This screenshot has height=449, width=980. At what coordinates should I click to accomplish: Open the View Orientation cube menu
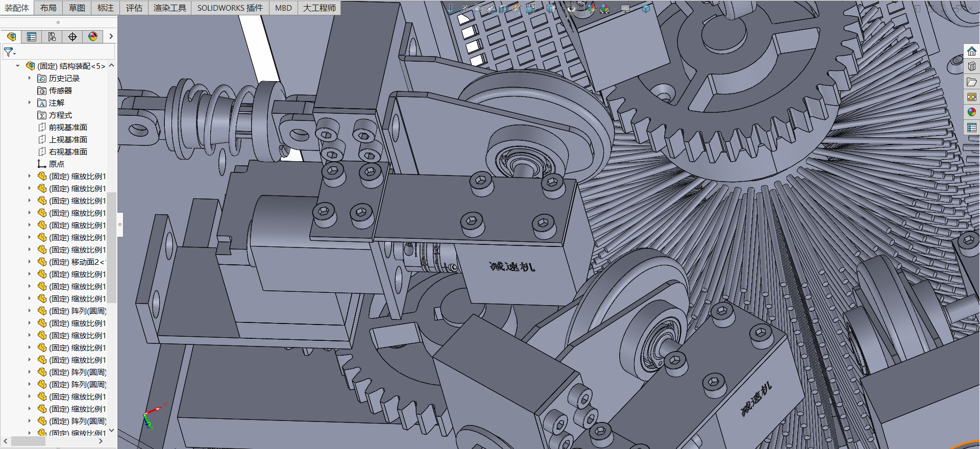530,9
